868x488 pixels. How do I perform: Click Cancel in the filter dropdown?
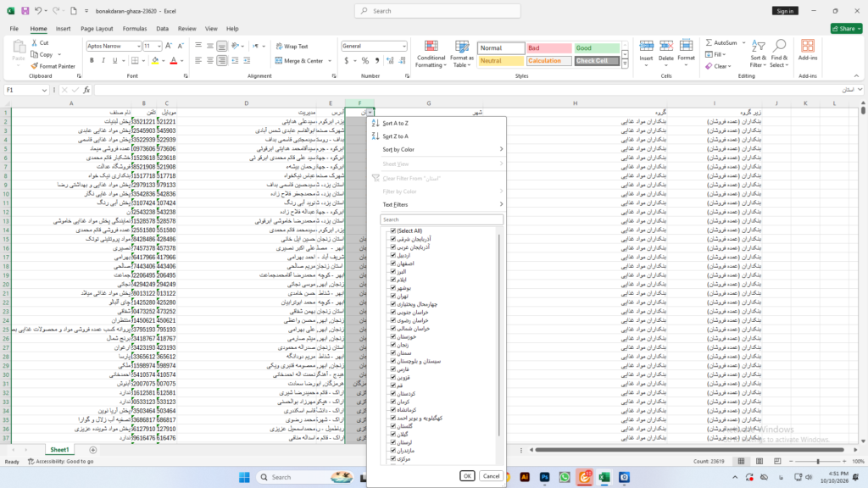(x=491, y=476)
